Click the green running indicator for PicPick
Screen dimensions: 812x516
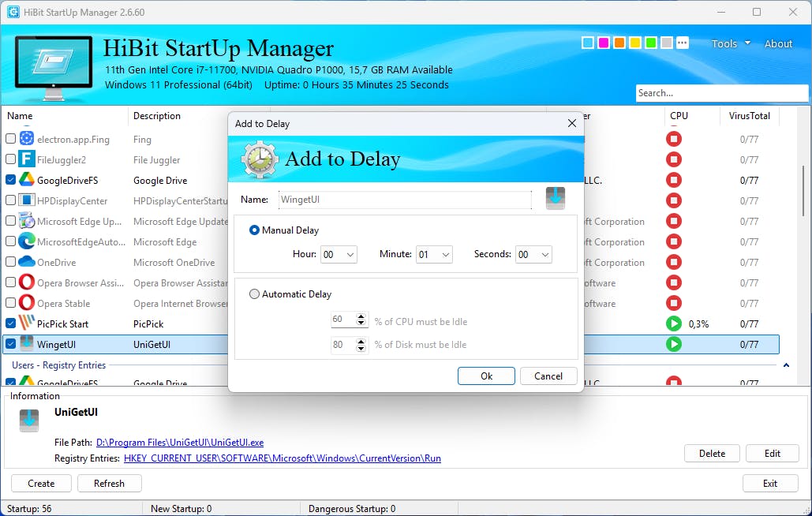click(x=674, y=323)
